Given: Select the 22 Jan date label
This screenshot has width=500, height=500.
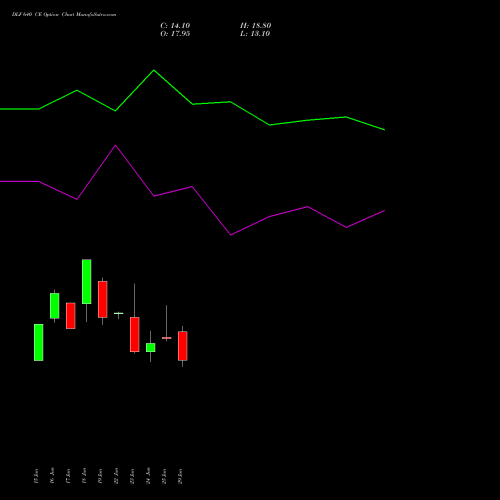Looking at the screenshot, I should pos(116,476).
